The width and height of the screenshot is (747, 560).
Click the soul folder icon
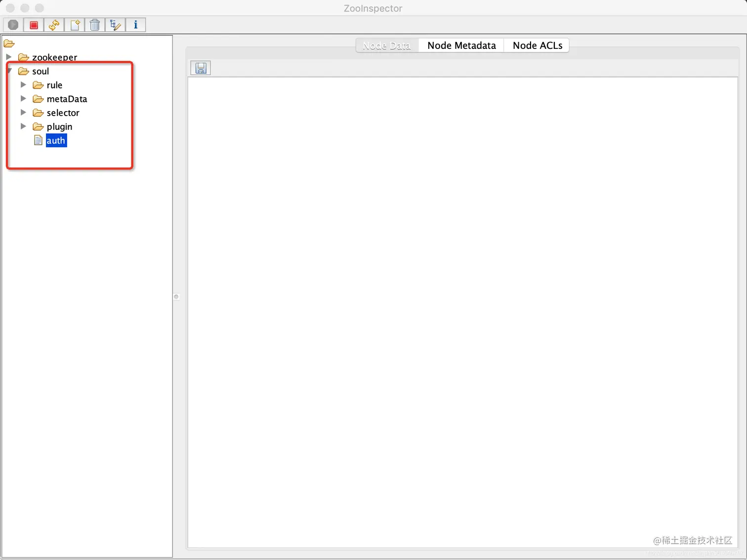[x=24, y=71]
